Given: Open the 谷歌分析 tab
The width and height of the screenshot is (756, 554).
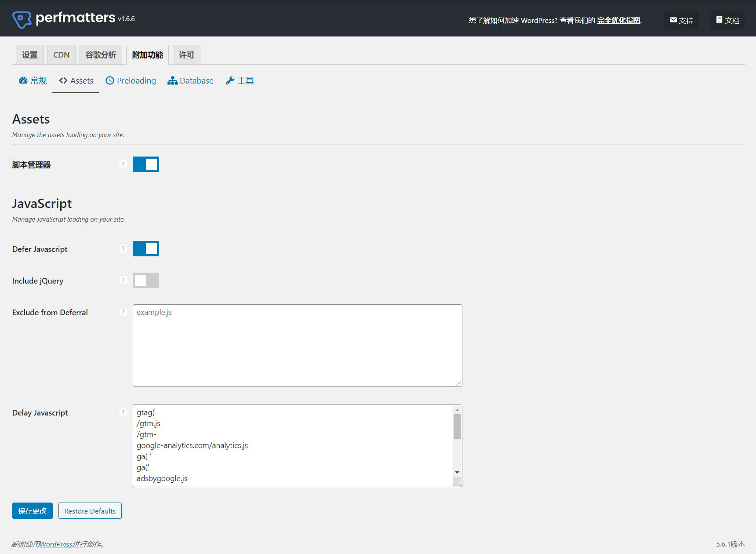Looking at the screenshot, I should [x=101, y=55].
